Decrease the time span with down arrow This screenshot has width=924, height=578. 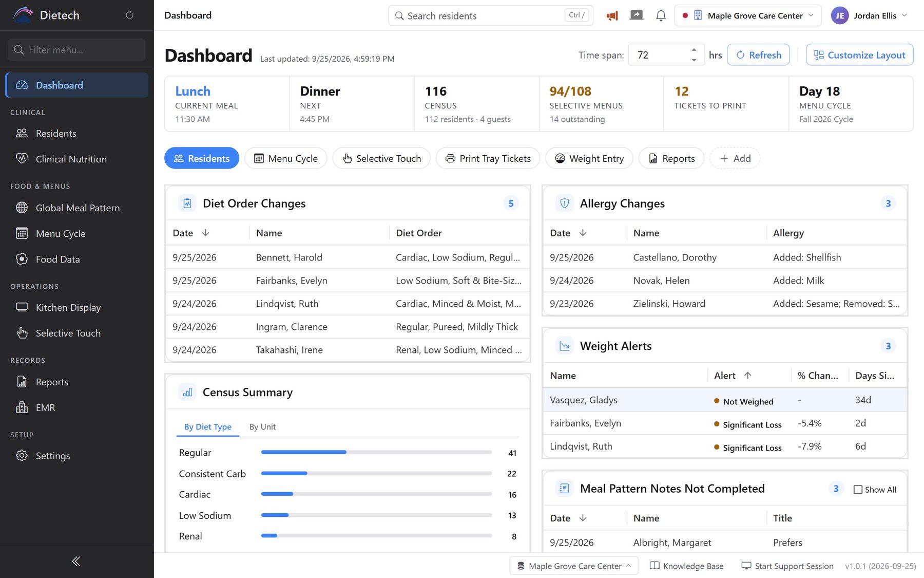pos(694,60)
